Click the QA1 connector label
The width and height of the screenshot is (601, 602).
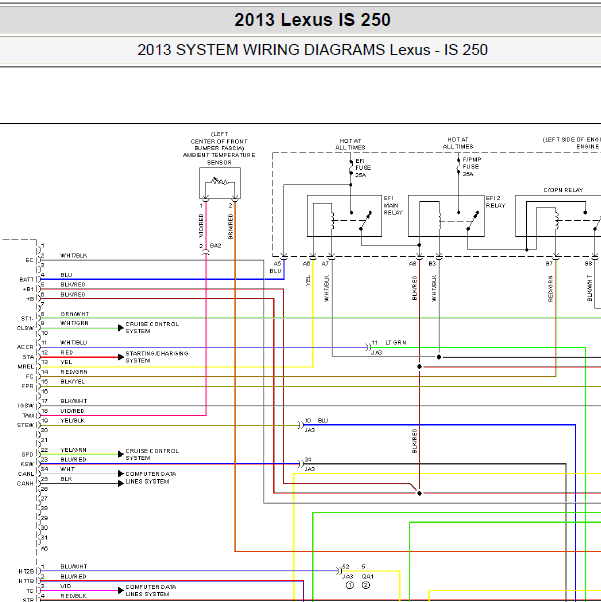click(368, 576)
